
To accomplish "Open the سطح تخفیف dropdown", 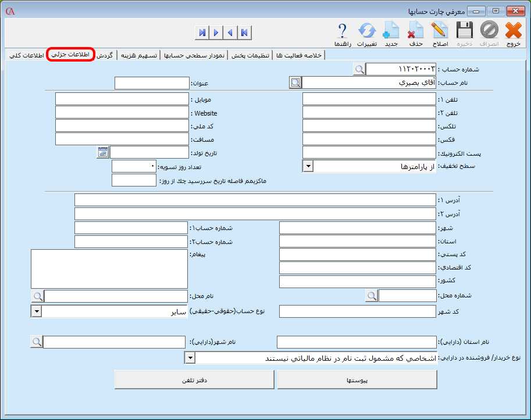I will tap(308, 166).
